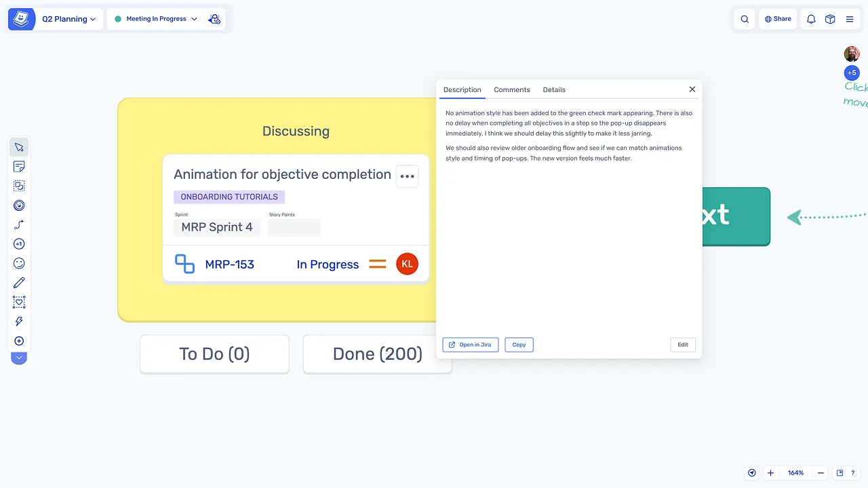The width and height of the screenshot is (868, 488).
Task: Zoom out with the minus button
Action: pyautogui.click(x=821, y=473)
